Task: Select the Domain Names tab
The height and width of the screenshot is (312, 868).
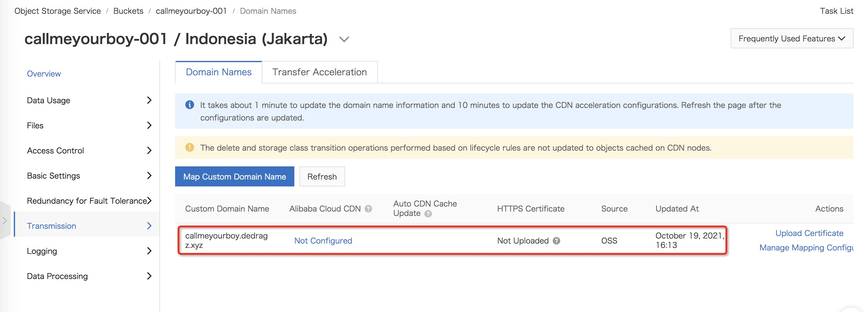Action: click(x=218, y=72)
